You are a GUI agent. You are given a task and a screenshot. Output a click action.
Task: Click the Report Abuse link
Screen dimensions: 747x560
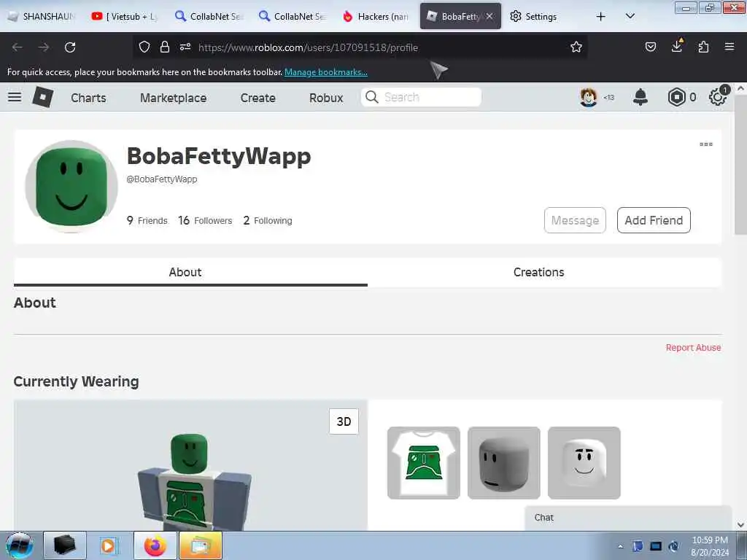tap(693, 348)
